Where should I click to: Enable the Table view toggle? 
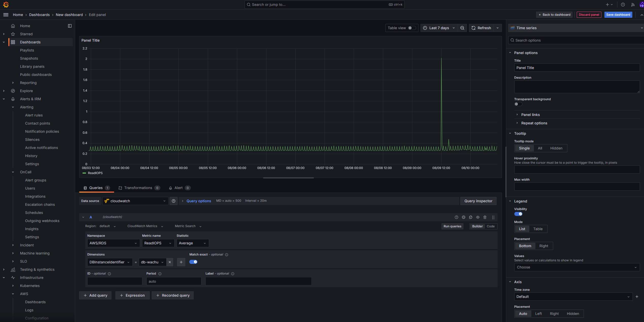click(x=412, y=28)
